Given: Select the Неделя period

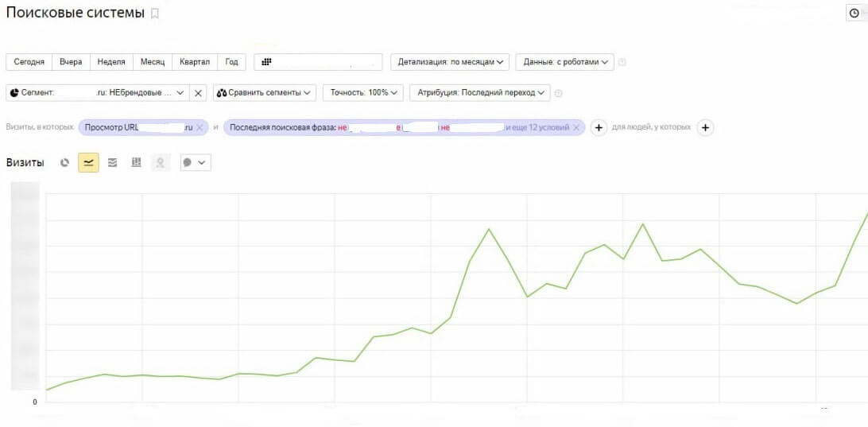Looking at the screenshot, I should (111, 62).
